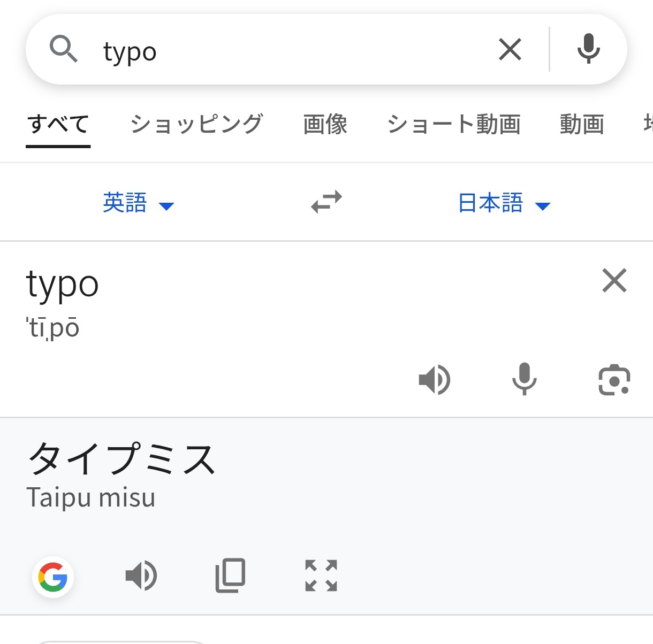The width and height of the screenshot is (653, 644).
Task: Swap the translation languages
Action: [x=326, y=202]
